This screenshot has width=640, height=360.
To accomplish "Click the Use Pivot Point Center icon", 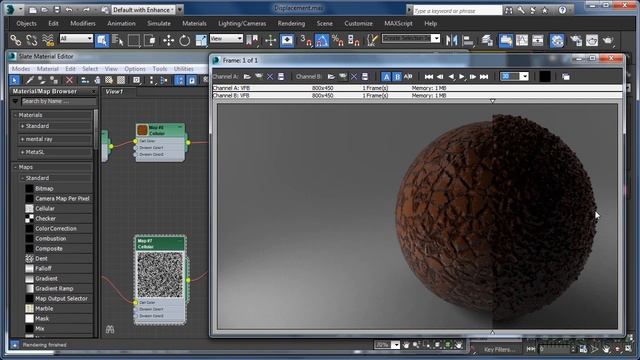I will [x=252, y=40].
